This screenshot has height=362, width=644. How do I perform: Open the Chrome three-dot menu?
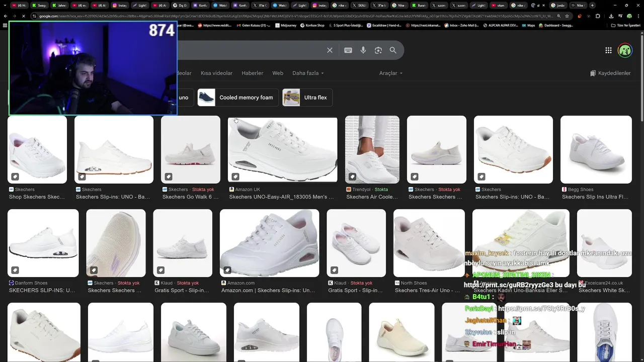click(638, 16)
